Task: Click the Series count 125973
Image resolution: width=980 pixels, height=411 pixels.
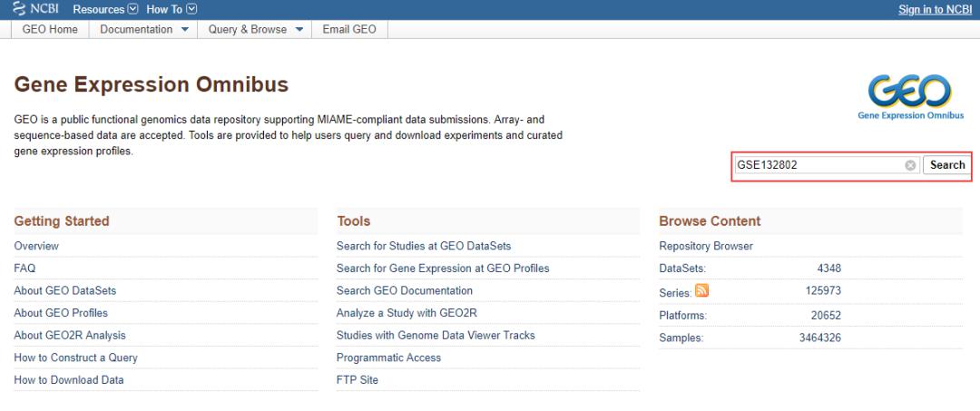Action: [x=824, y=290]
